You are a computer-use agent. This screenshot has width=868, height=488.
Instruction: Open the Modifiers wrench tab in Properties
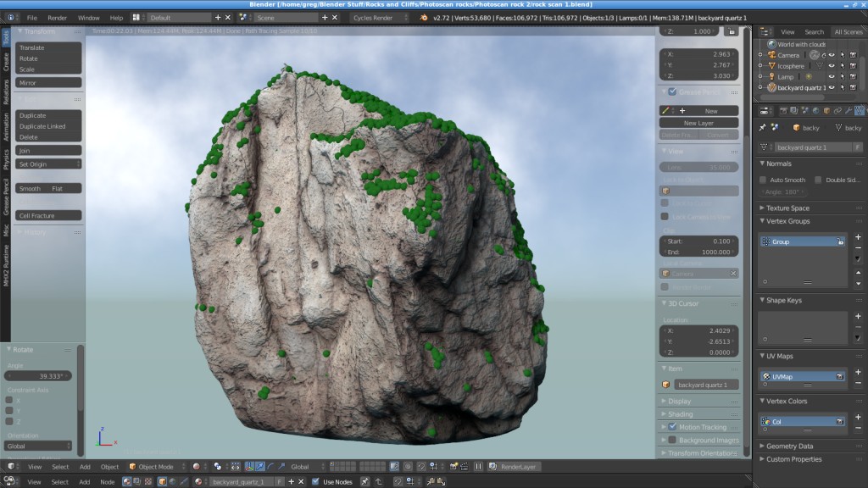[x=849, y=110]
